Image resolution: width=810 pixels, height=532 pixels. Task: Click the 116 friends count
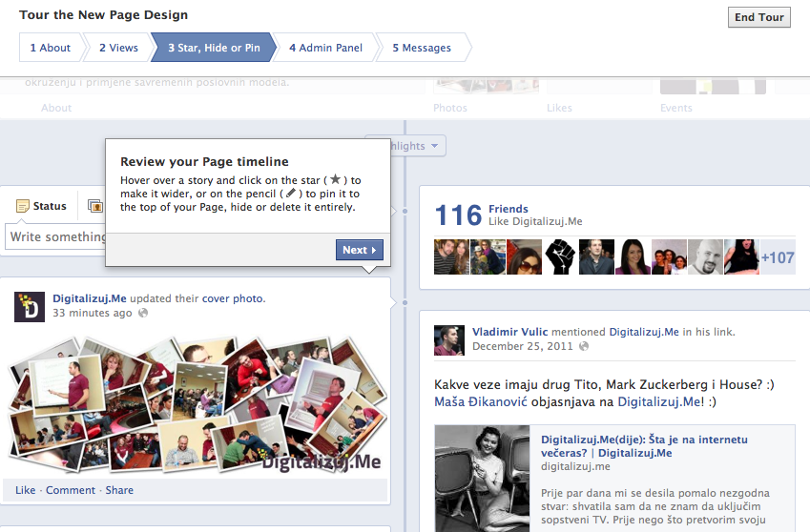pyautogui.click(x=458, y=215)
